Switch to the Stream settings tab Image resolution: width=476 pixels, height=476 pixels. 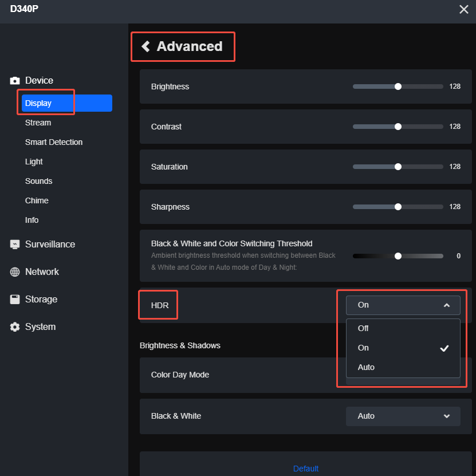[38, 123]
